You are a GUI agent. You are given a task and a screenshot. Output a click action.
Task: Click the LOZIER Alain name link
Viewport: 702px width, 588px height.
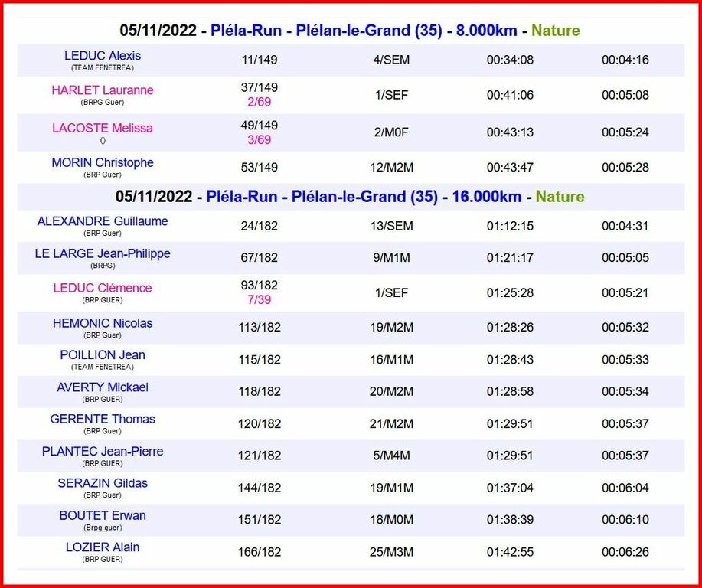(103, 547)
